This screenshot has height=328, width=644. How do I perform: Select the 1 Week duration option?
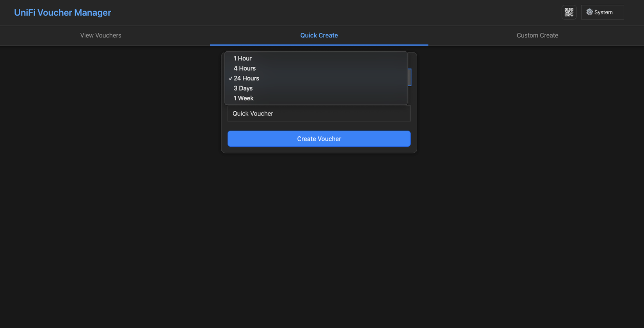pos(316,98)
